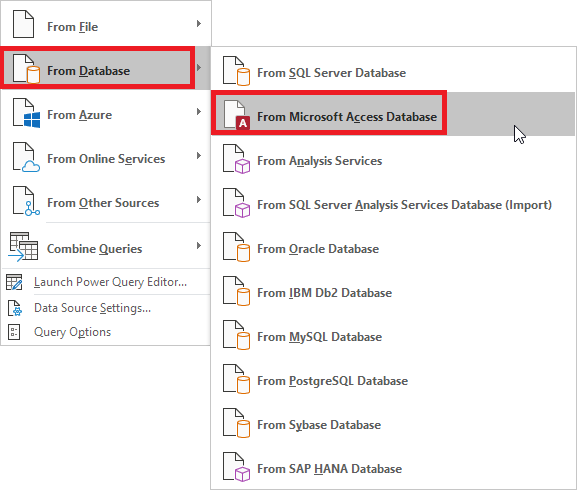Click the IBM Db2 Database icon

pos(237,291)
